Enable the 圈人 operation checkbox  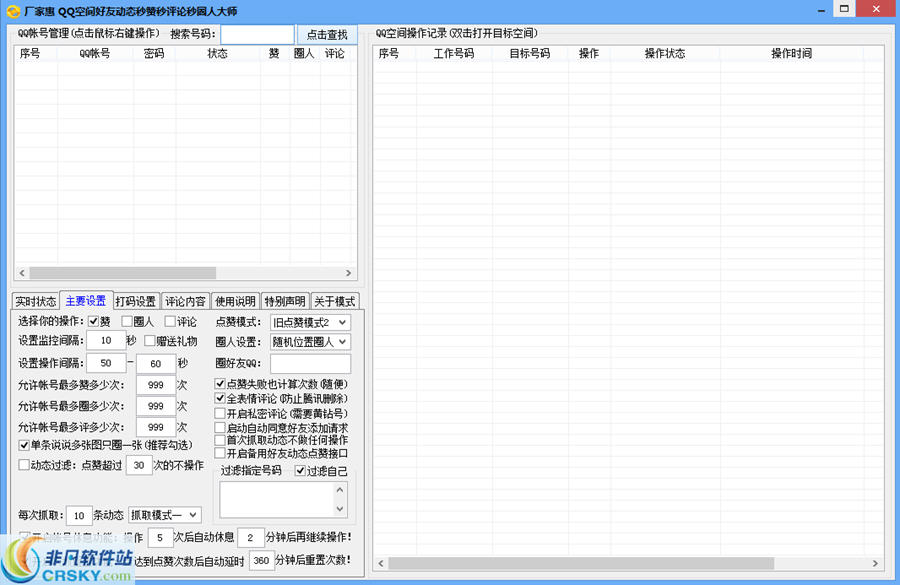(127, 321)
